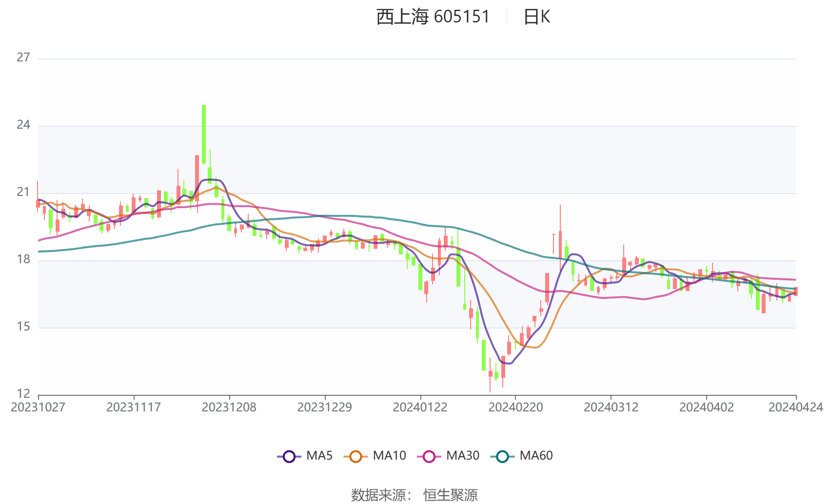The height and width of the screenshot is (504, 829).
Task: Toggle the MA5 series via its label
Action: pos(319,456)
